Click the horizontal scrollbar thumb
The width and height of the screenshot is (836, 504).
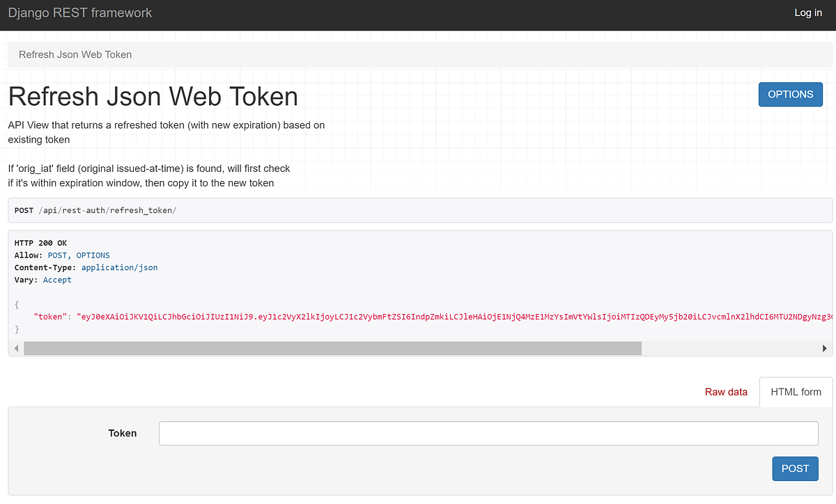point(332,348)
